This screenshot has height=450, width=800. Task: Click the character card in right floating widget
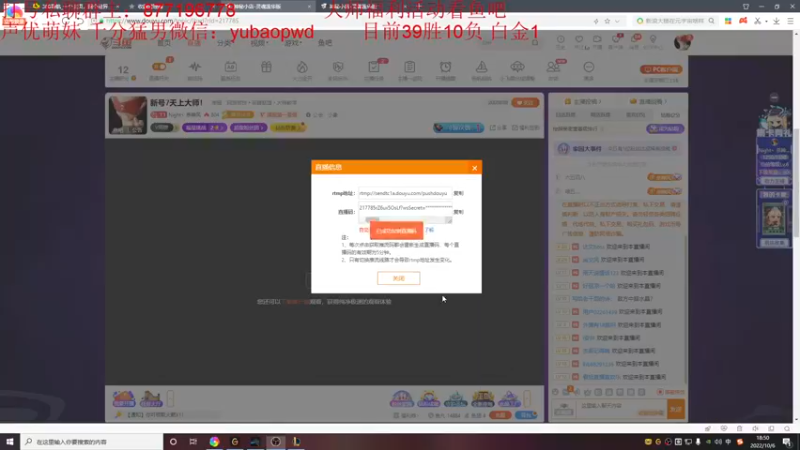click(774, 218)
